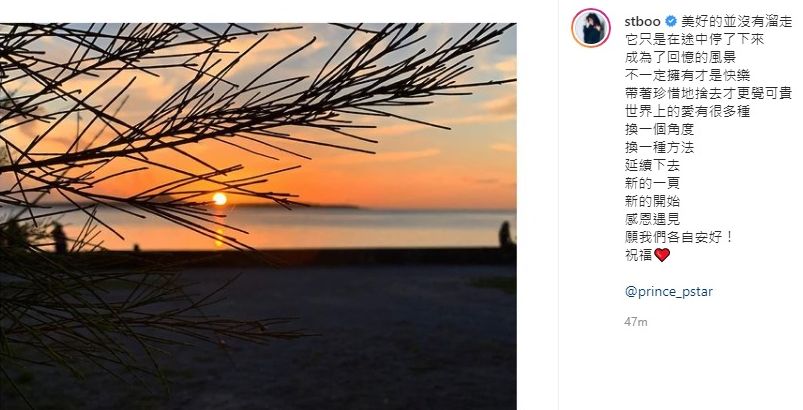Click the setting sun in the photo

(x=220, y=199)
